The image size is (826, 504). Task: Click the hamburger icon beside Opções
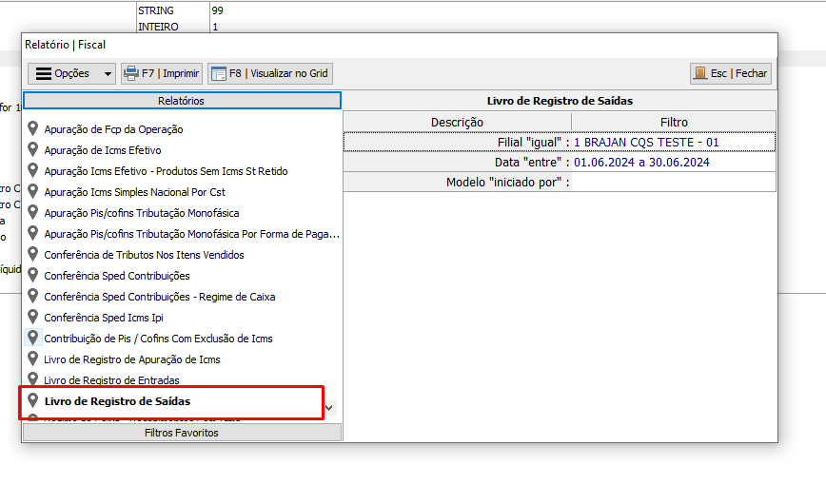pyautogui.click(x=43, y=73)
